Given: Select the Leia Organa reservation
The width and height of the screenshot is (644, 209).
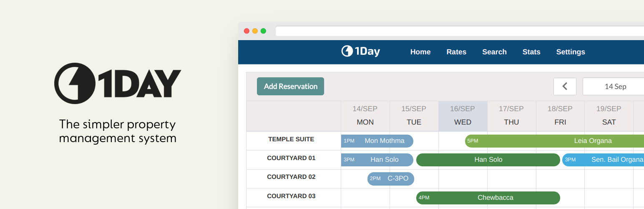Looking at the screenshot, I should [x=555, y=141].
